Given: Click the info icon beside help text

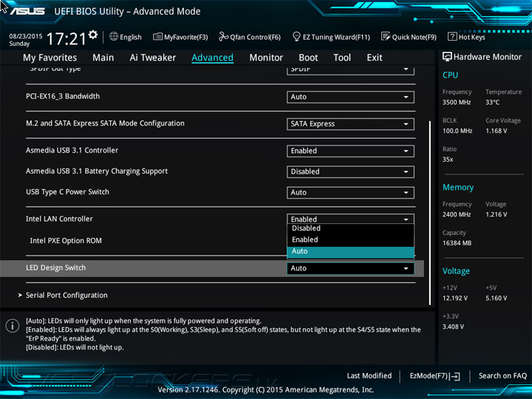Looking at the screenshot, I should (13, 326).
